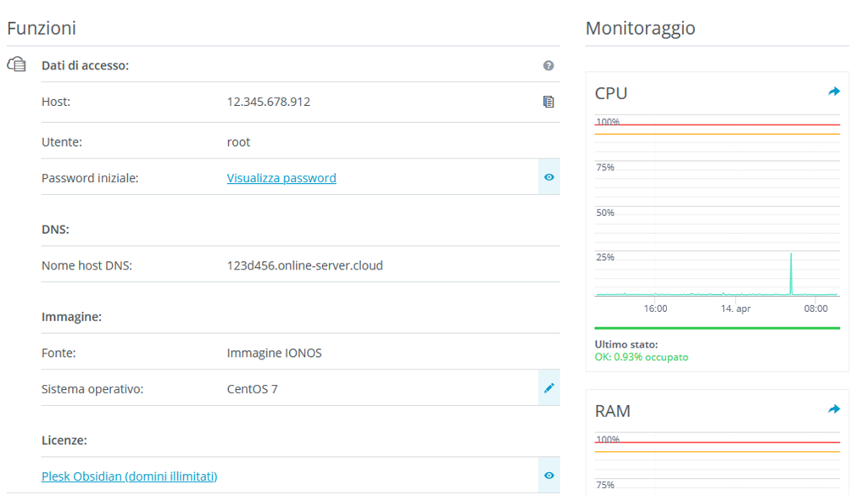Reveal Plesk Obsidian license with the eye icon

click(549, 476)
